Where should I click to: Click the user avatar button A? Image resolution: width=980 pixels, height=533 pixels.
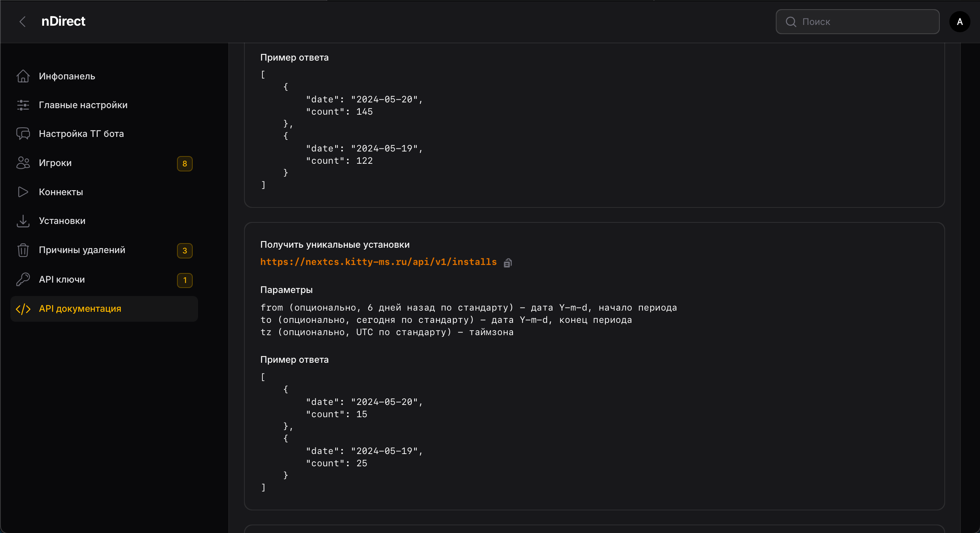coord(959,22)
